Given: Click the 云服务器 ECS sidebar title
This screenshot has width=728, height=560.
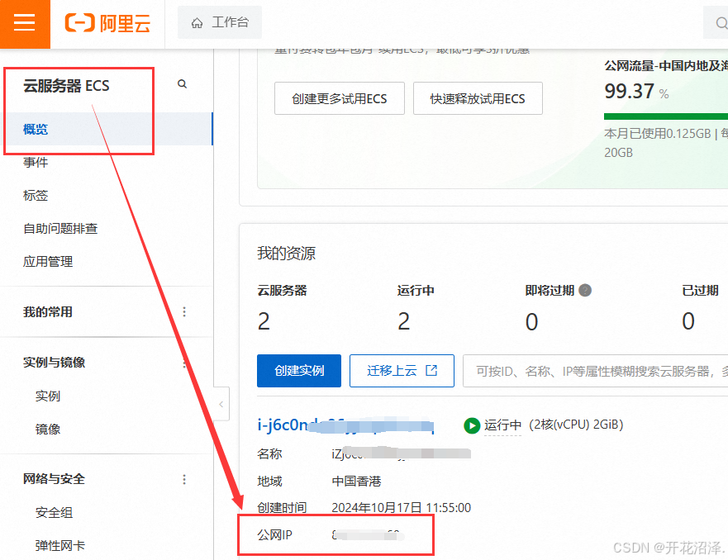Looking at the screenshot, I should pos(66,86).
